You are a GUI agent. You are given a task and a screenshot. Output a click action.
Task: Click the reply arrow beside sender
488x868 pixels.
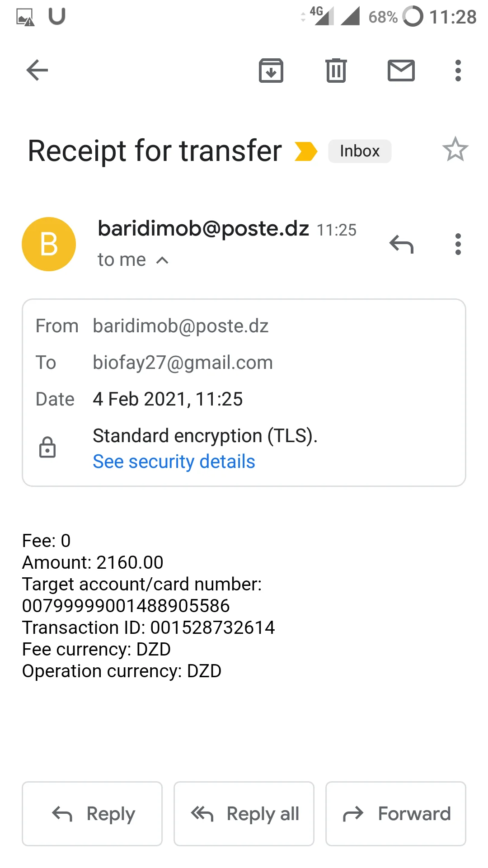[x=401, y=244]
